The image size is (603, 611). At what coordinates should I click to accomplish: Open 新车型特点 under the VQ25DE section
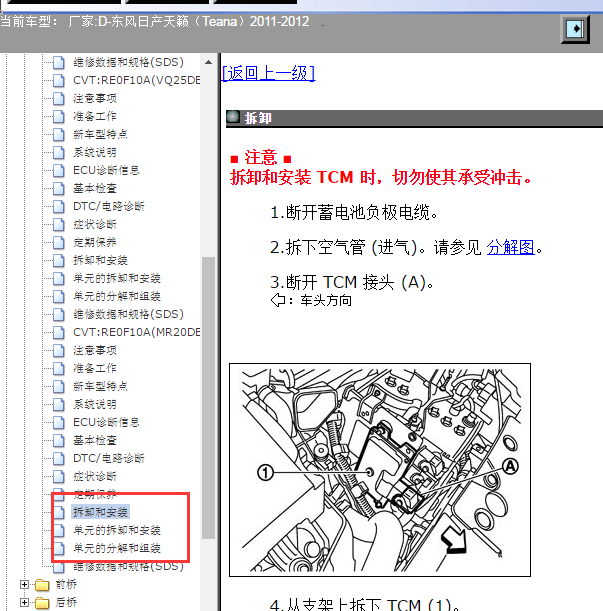[100, 134]
